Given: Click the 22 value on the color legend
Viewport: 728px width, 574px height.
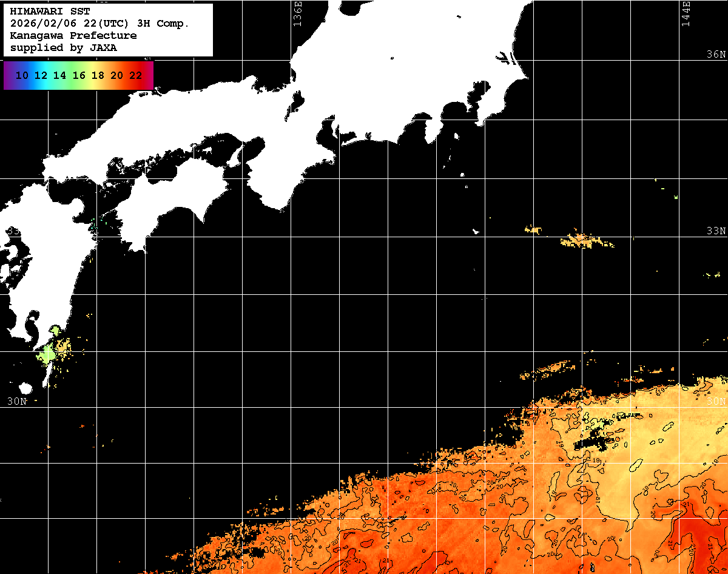Looking at the screenshot, I should pyautogui.click(x=135, y=76).
